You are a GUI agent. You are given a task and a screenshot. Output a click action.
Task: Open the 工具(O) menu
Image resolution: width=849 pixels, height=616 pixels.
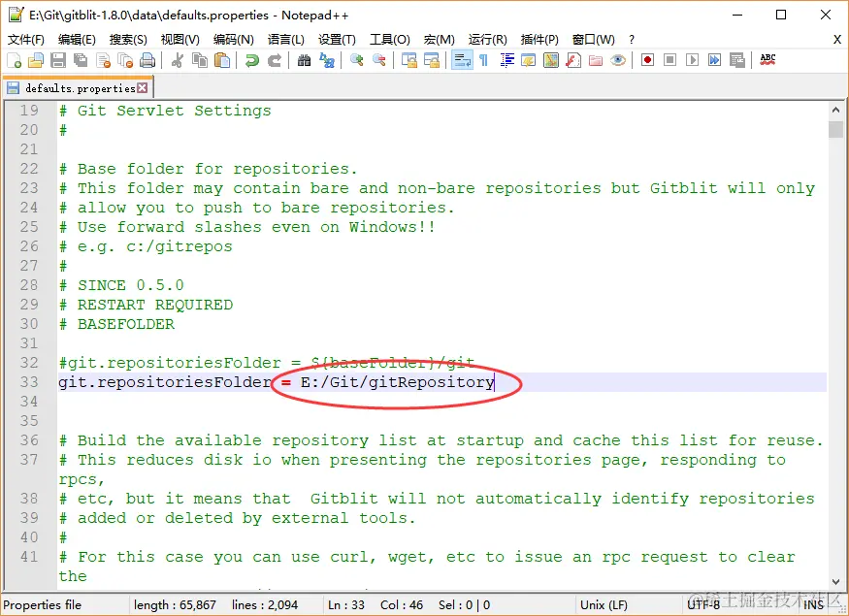click(390, 40)
